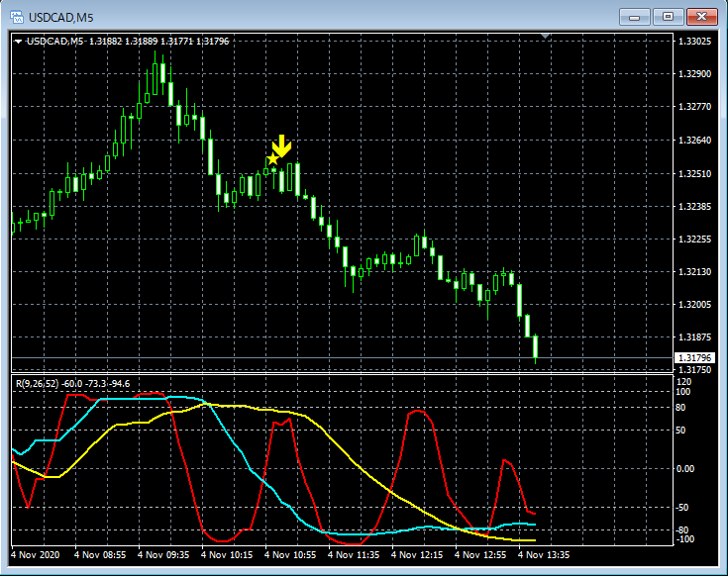Maximize the USDCAD,M5 chart window
Viewport: 728px width, 576px height.
(x=668, y=17)
